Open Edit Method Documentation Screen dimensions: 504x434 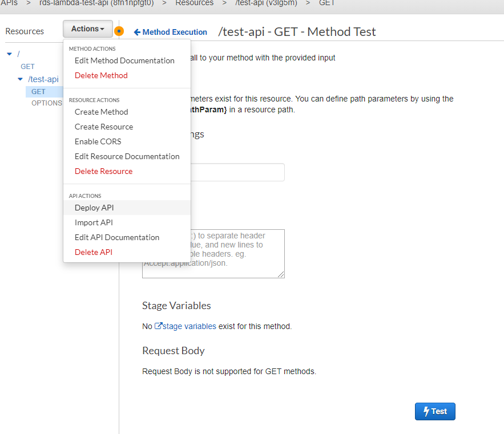coord(124,60)
